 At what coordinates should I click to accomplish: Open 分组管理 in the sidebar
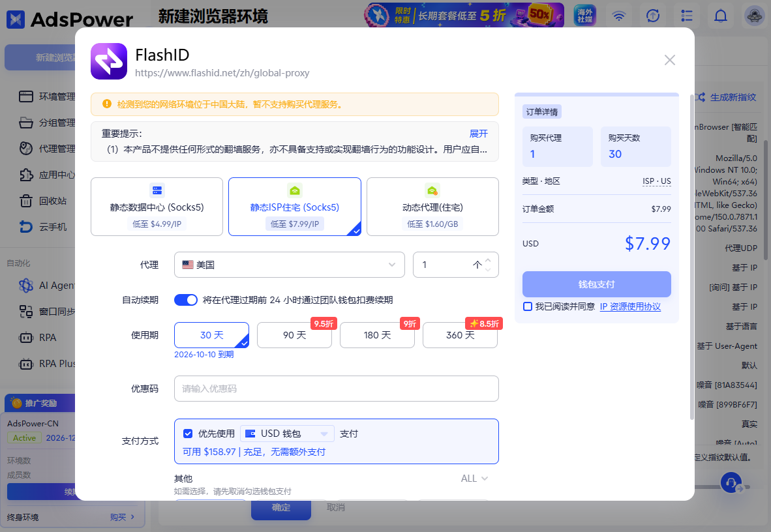(47, 123)
